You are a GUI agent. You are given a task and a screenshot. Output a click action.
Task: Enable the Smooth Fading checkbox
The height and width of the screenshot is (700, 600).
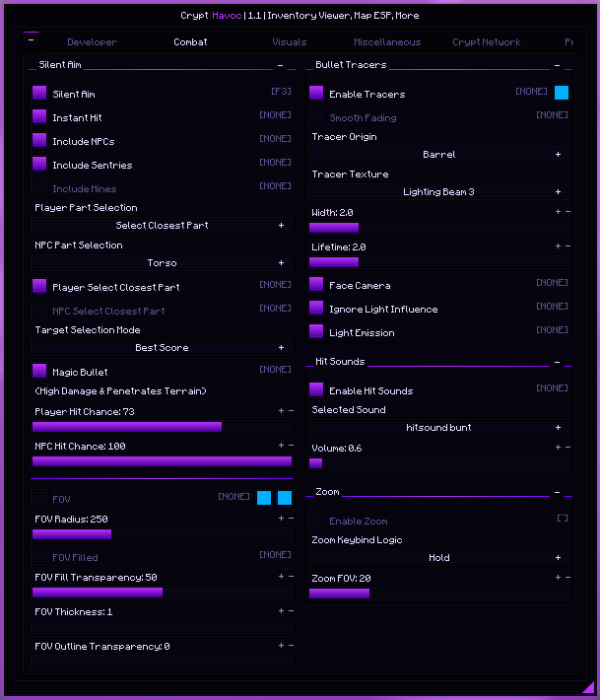[316, 116]
